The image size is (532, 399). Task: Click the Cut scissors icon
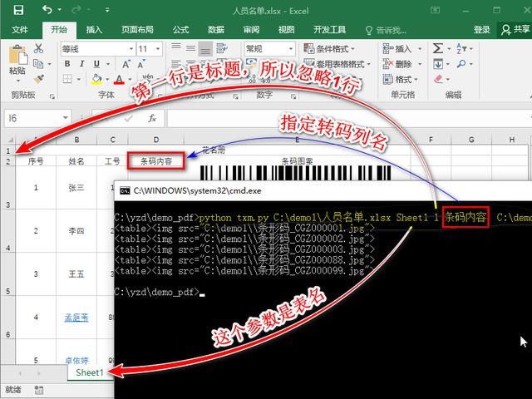pyautogui.click(x=38, y=48)
